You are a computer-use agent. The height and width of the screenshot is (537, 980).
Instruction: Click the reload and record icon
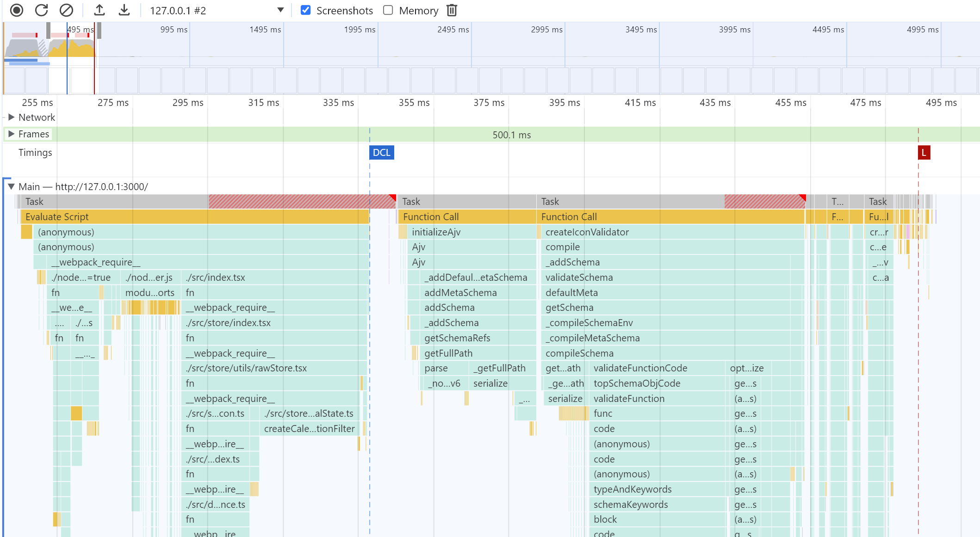42,10
